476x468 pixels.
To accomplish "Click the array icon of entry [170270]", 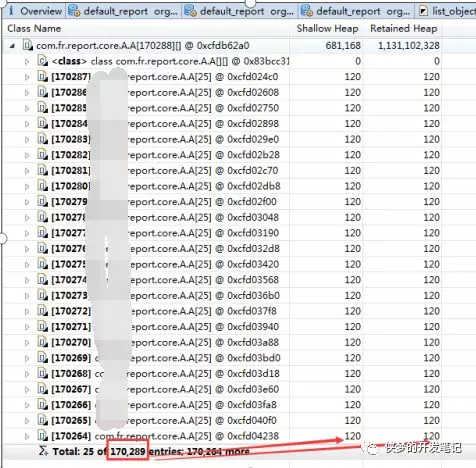I will (x=43, y=342).
